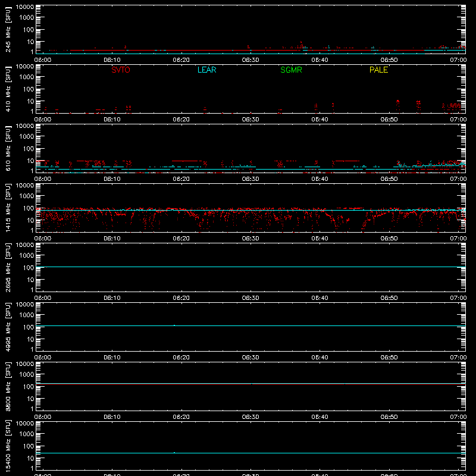Screen dimensions: 476x476
Task: Click the 06:10 tick label under 1415 MHz panel
Action: point(112,239)
